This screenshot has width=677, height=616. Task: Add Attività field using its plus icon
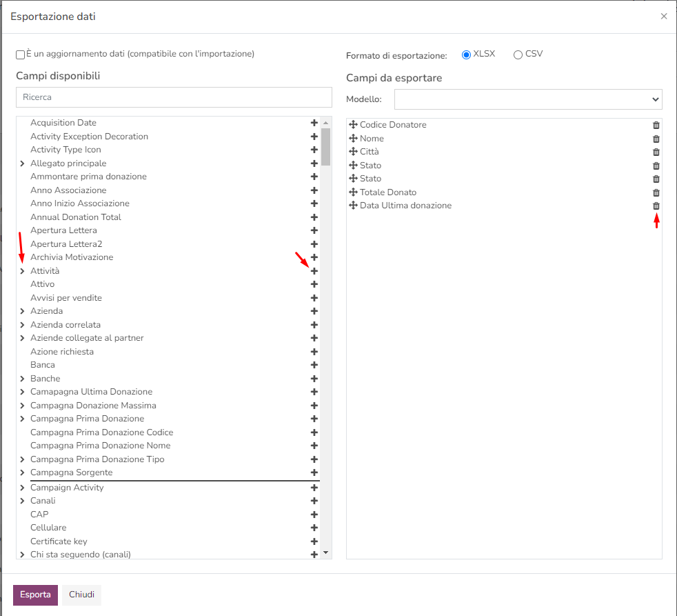[x=314, y=271]
